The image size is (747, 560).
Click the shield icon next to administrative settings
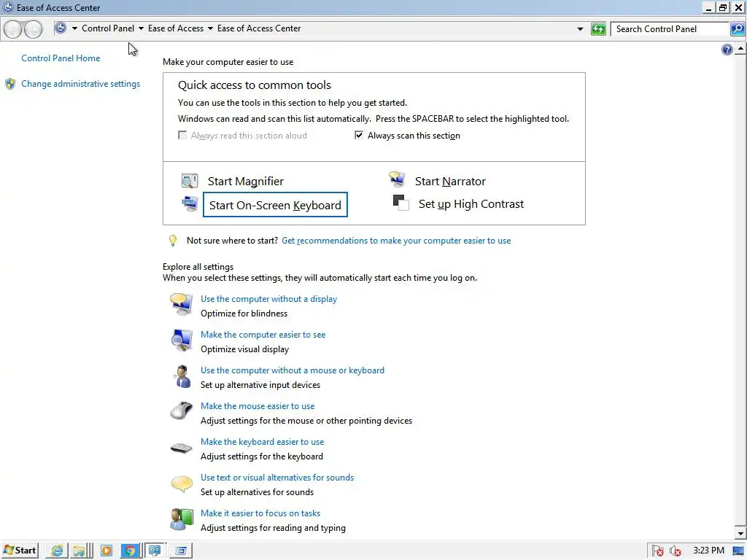point(10,85)
